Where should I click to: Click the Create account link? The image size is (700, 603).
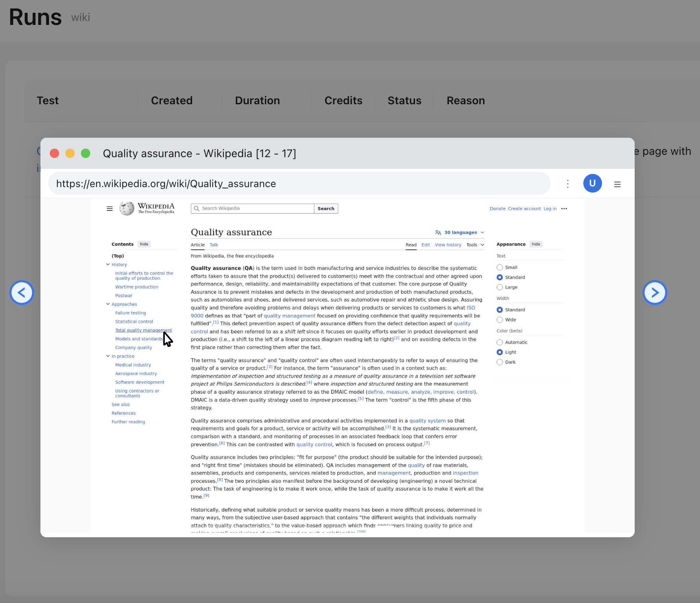coord(524,209)
